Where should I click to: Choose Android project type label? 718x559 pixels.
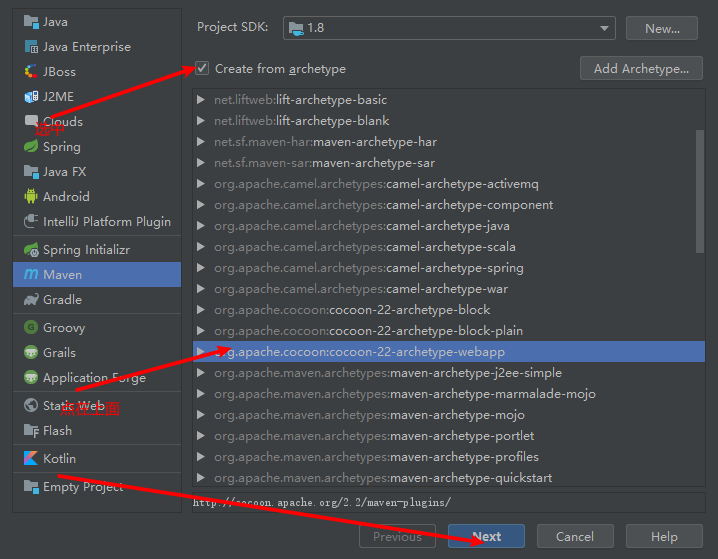point(66,196)
